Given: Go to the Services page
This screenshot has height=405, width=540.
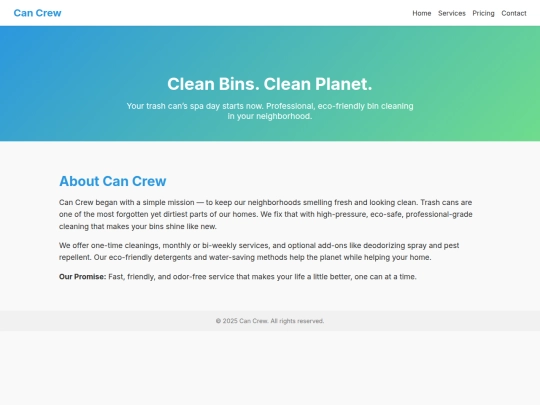Looking at the screenshot, I should [x=451, y=13].
